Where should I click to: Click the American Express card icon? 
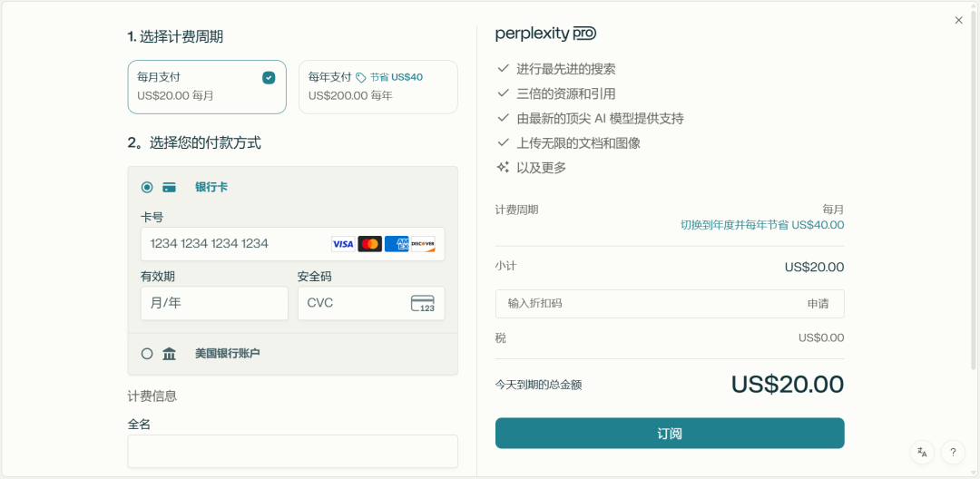click(397, 244)
